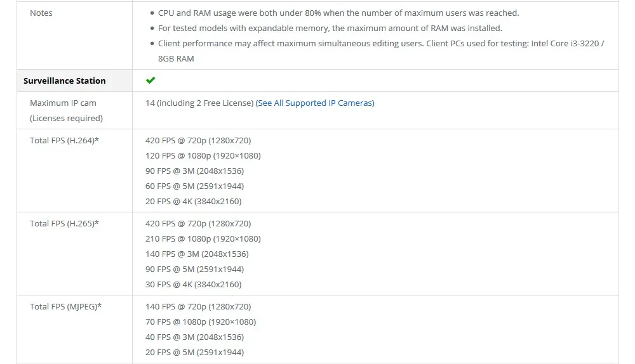Click the 210 FPS @ 1080p line
This screenshot has height=364, width=635.
click(203, 238)
